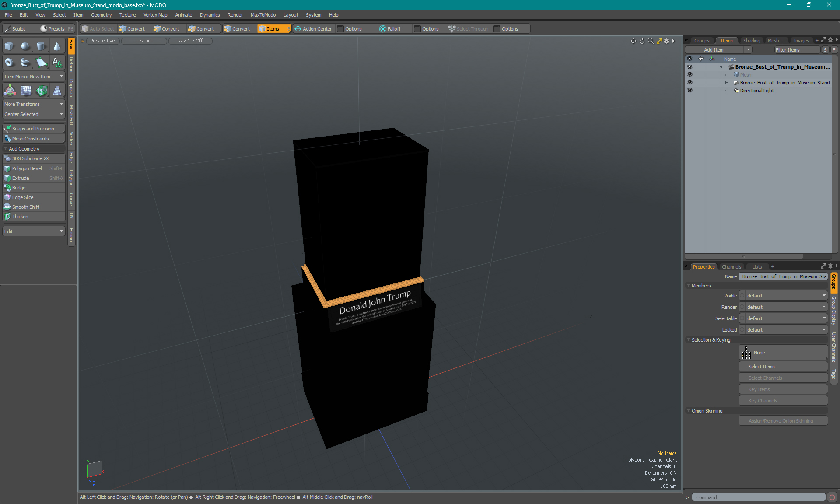Open the Vertex Map menu

point(155,15)
